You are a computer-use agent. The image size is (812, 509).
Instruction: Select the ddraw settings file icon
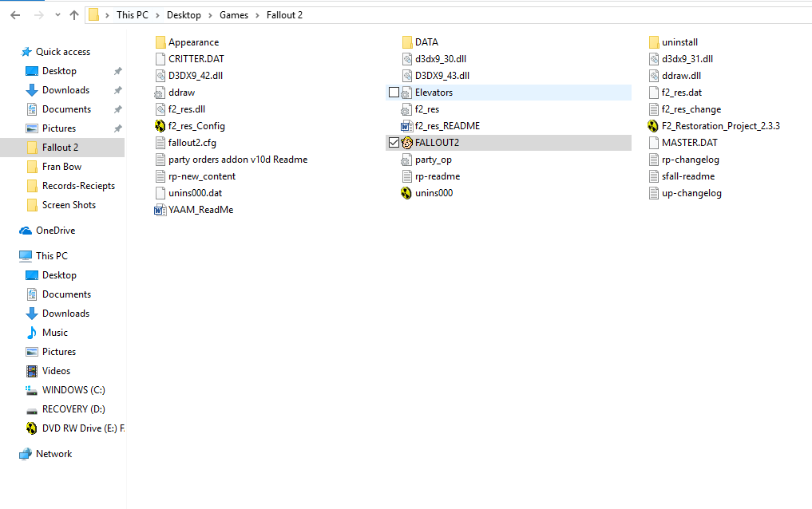pos(160,93)
